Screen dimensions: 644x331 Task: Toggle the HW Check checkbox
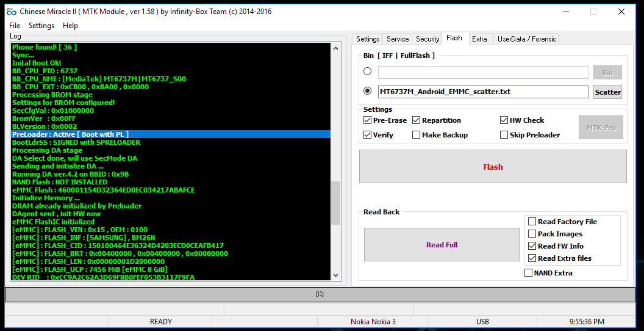coord(504,120)
